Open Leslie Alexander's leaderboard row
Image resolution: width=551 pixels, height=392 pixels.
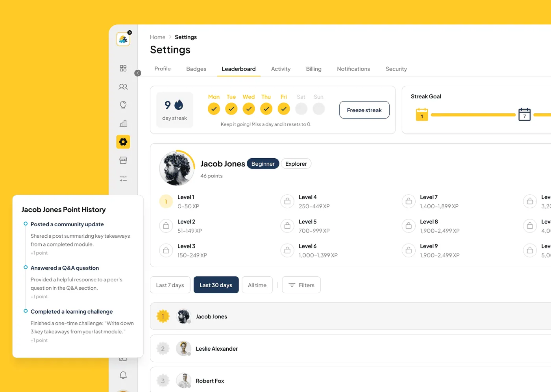point(350,348)
